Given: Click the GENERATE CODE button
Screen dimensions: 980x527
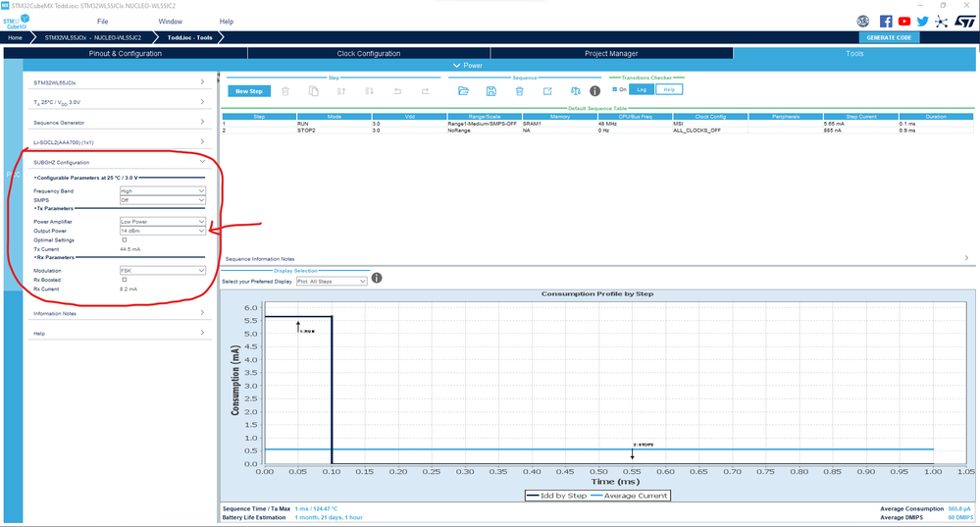Looking at the screenshot, I should coord(889,37).
